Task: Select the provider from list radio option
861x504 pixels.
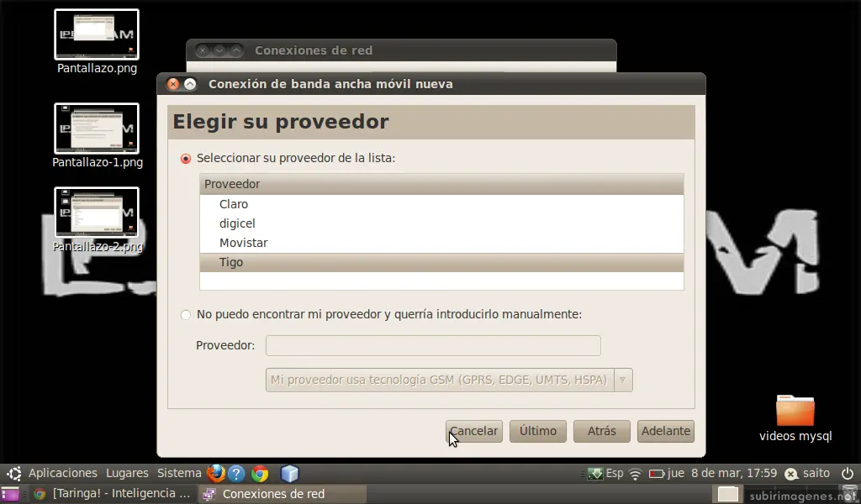Action: coord(186,159)
